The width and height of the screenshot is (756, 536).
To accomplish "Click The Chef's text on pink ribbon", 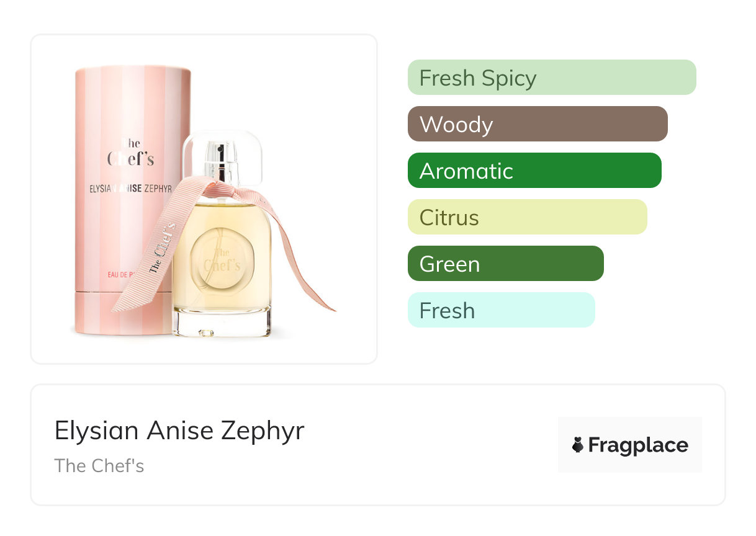I will (161, 248).
